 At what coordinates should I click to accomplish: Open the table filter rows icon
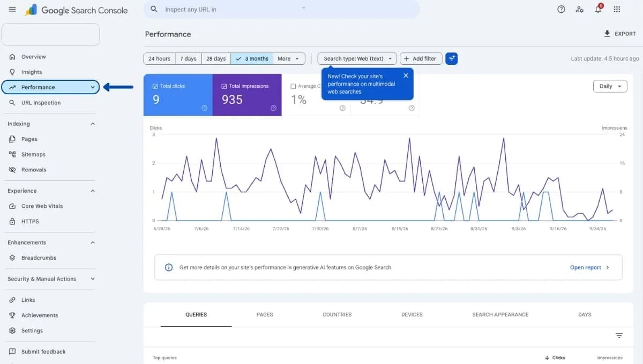point(619,336)
